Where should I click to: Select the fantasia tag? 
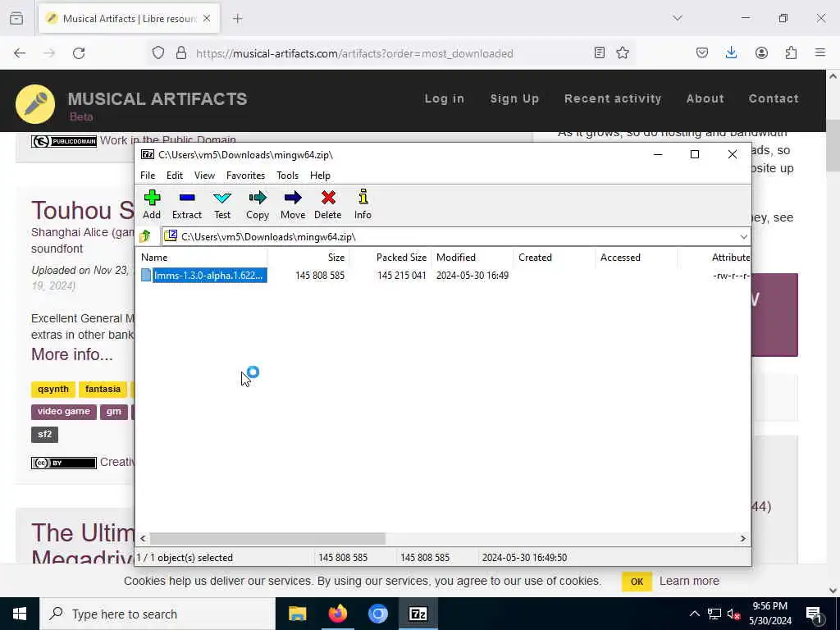coord(103,389)
